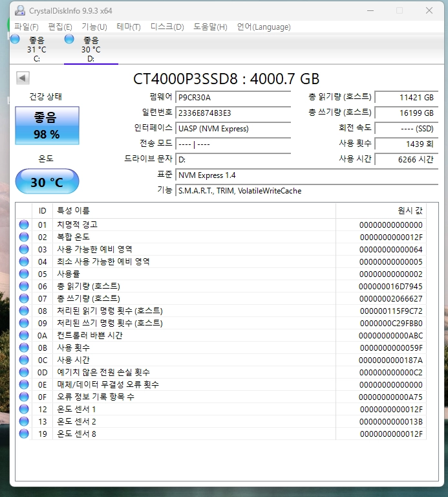Click total host writes value 16199 GB

tap(407, 113)
